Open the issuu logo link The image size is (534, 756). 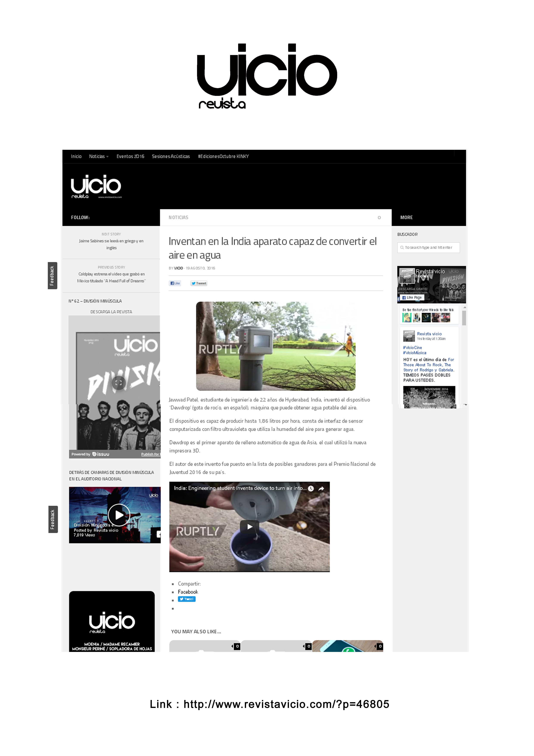(101, 454)
